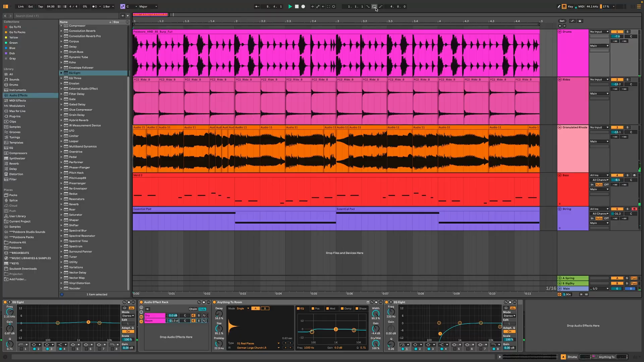The image size is (644, 362).
Task: Open Drums track No Input dropdown
Action: 599,32
